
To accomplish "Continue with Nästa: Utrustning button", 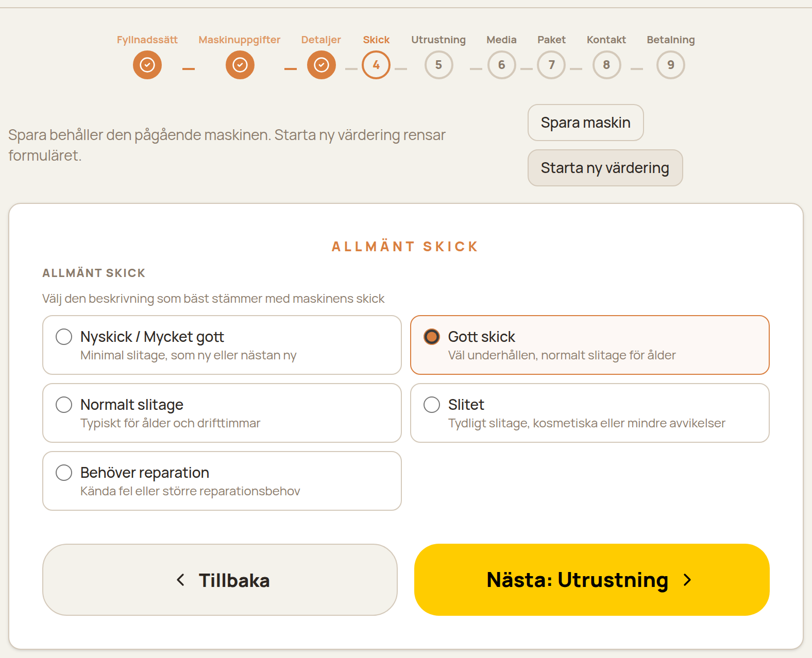I will (x=592, y=580).
